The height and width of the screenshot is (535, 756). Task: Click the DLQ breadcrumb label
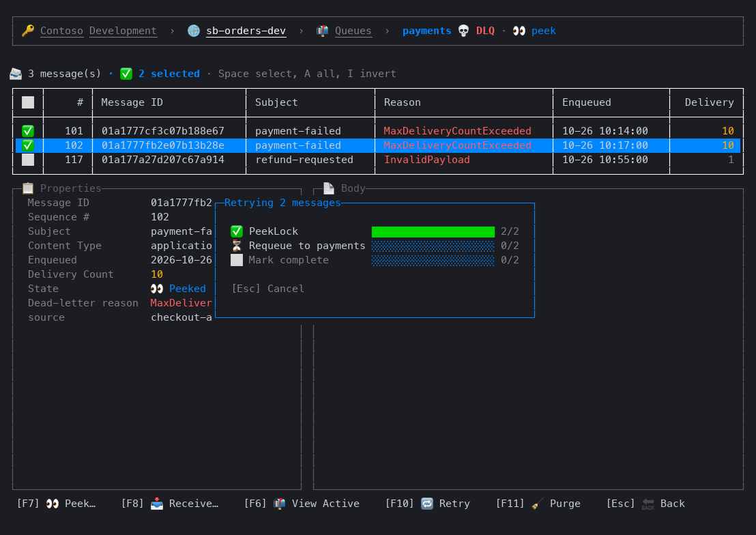[485, 31]
